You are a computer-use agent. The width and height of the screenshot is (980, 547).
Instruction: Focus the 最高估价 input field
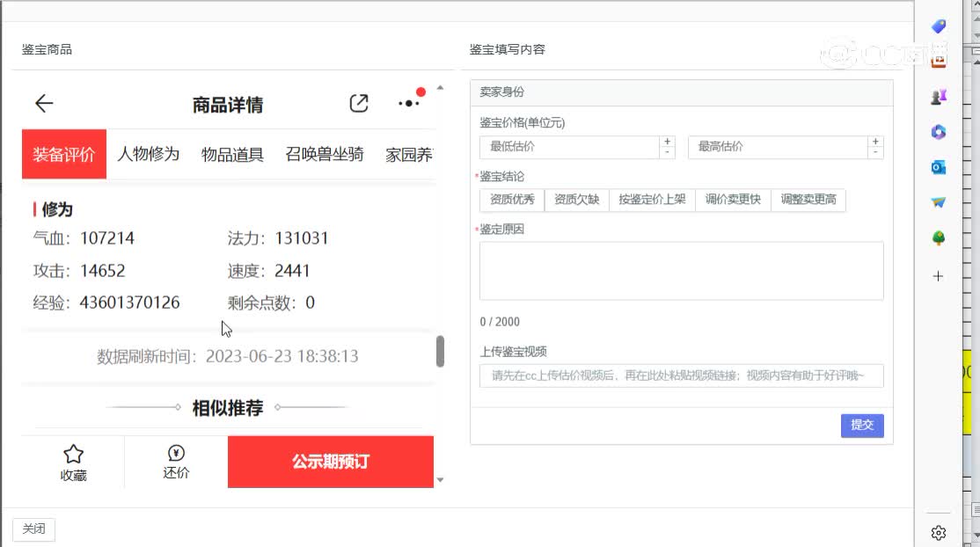(x=778, y=147)
